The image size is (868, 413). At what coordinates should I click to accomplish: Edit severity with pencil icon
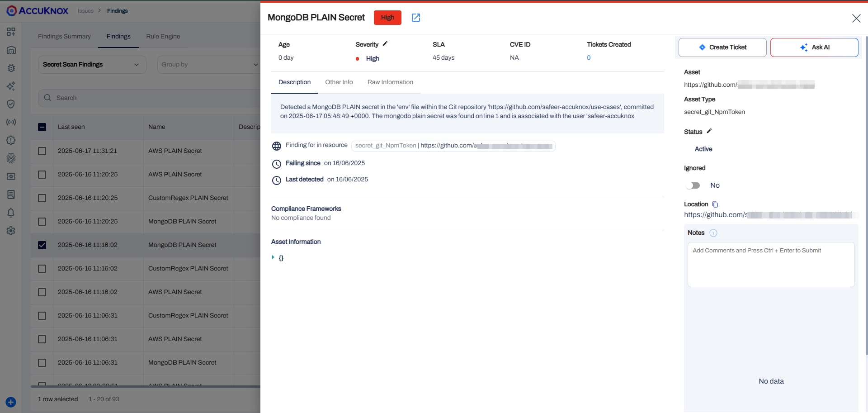[385, 44]
